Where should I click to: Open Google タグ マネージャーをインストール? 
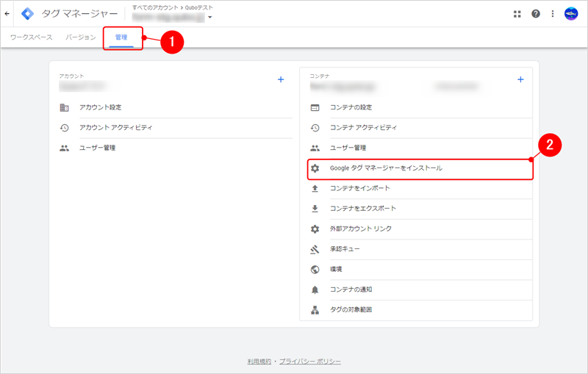click(x=385, y=168)
